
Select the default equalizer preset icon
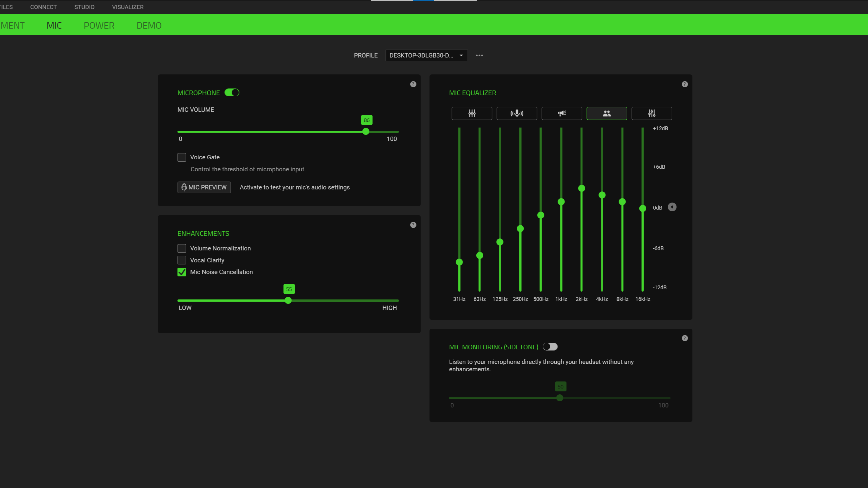[471, 114]
